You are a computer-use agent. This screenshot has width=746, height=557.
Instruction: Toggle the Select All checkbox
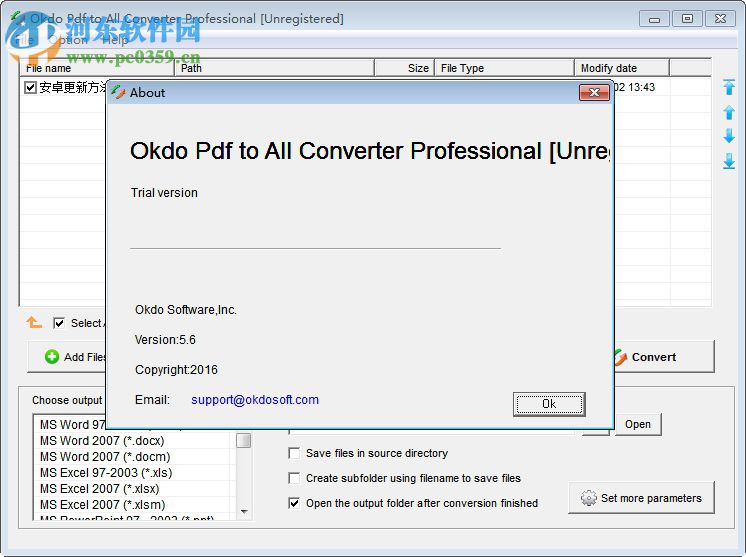tap(59, 323)
